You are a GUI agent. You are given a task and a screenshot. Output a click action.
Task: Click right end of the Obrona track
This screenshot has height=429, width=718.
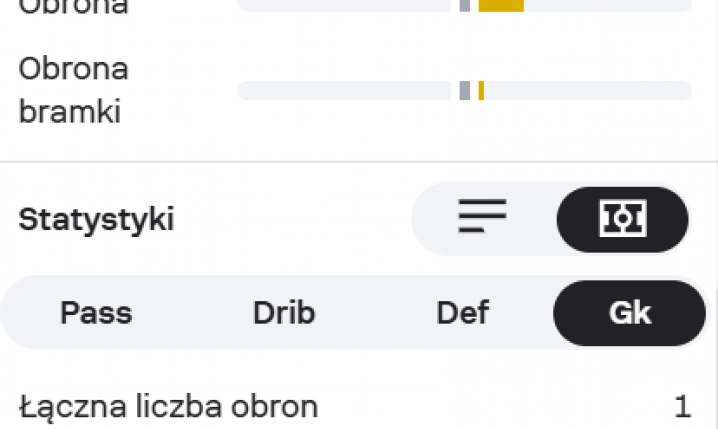[685, 5]
